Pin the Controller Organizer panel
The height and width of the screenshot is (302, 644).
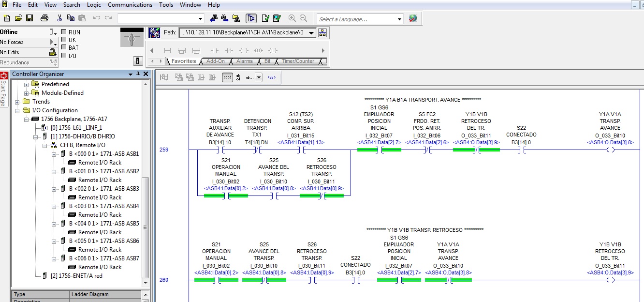(138, 74)
